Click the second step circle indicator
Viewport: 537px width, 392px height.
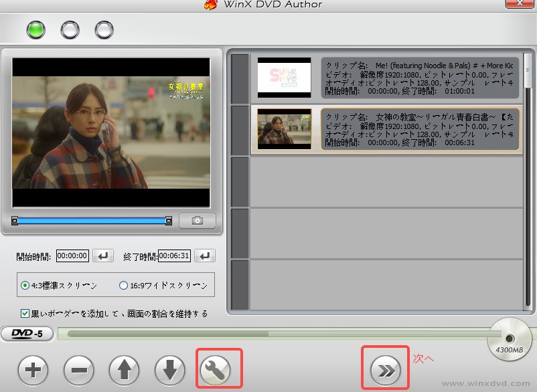tap(70, 29)
